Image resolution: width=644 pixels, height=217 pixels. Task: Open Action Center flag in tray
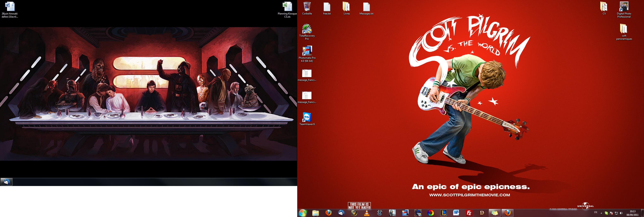[x=611, y=213]
